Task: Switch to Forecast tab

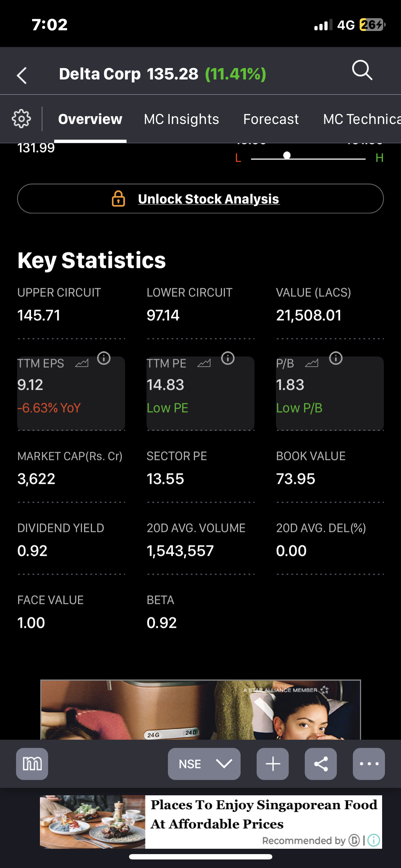Action: coord(271,119)
